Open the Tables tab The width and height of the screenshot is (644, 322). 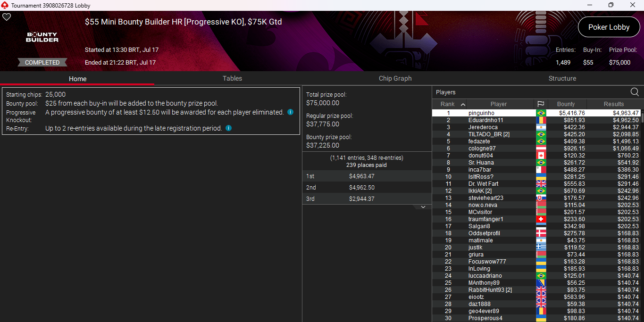click(232, 78)
